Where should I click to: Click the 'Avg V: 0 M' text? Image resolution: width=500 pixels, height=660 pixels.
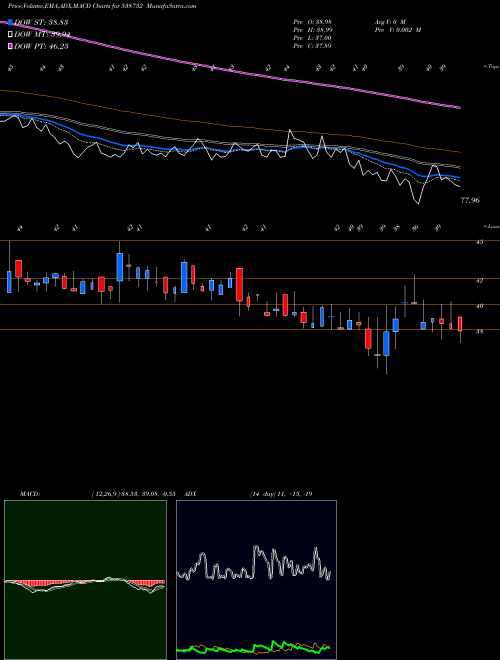pos(389,22)
